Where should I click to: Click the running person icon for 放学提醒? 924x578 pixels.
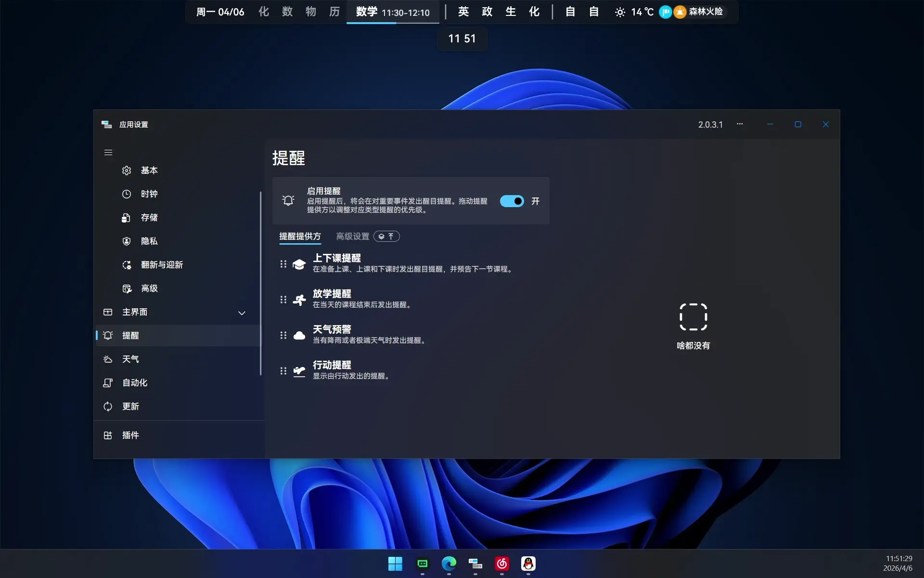tap(299, 299)
